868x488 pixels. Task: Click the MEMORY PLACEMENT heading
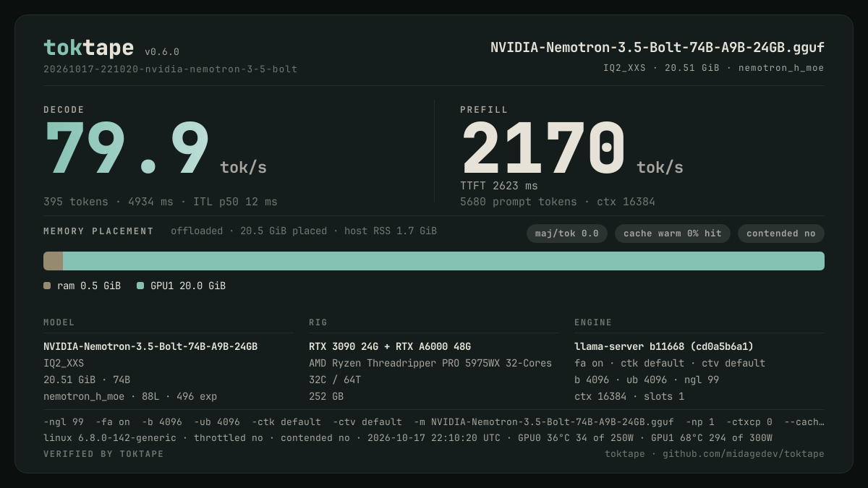pyautogui.click(x=98, y=231)
